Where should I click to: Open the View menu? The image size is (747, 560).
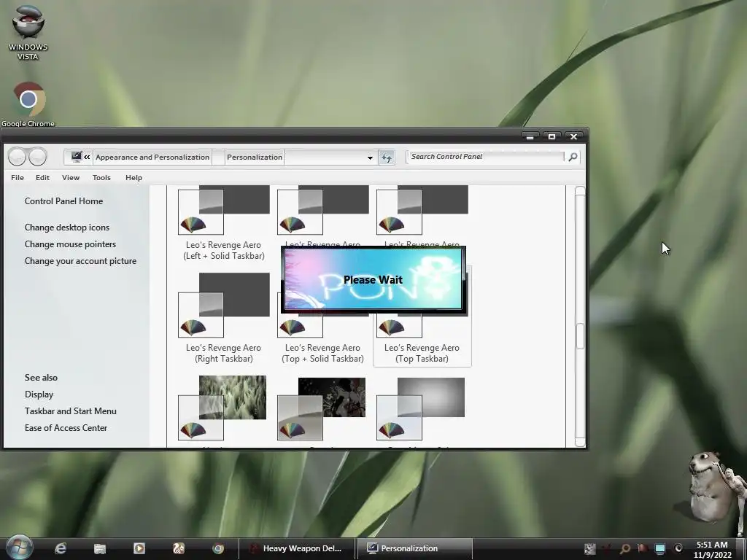pos(71,178)
